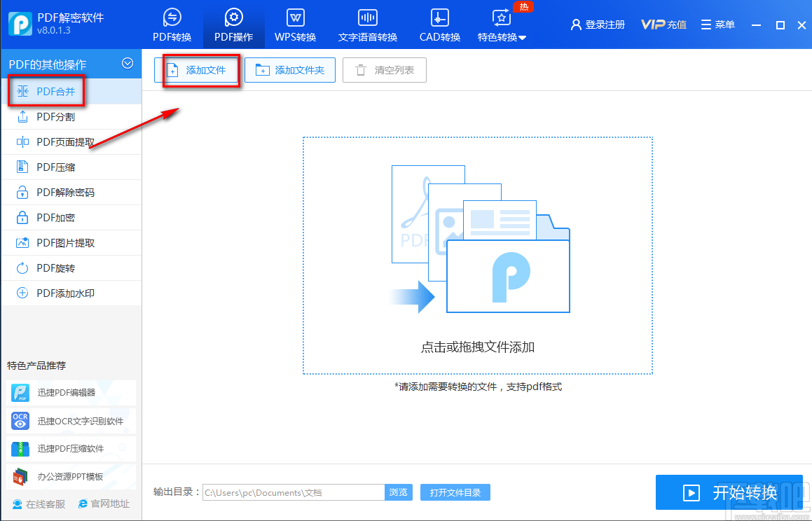This screenshot has height=521, width=812.
Task: Switch to the PDF转换 tab
Action: 172,25
